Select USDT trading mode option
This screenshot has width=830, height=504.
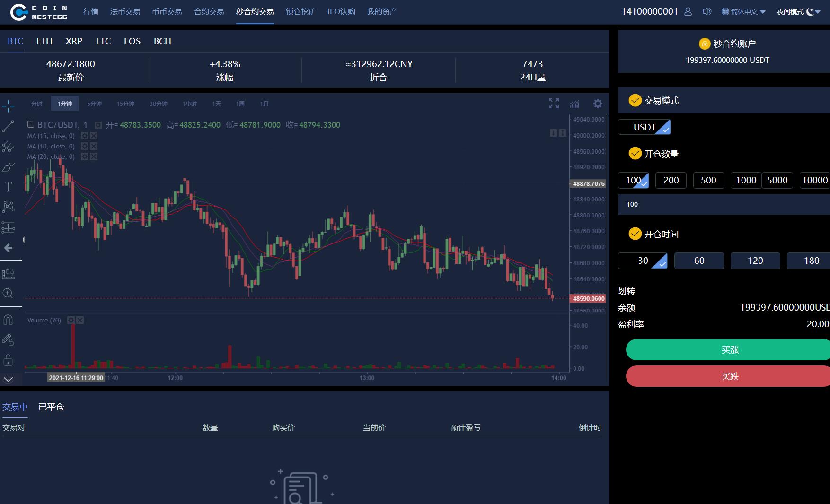tap(644, 127)
